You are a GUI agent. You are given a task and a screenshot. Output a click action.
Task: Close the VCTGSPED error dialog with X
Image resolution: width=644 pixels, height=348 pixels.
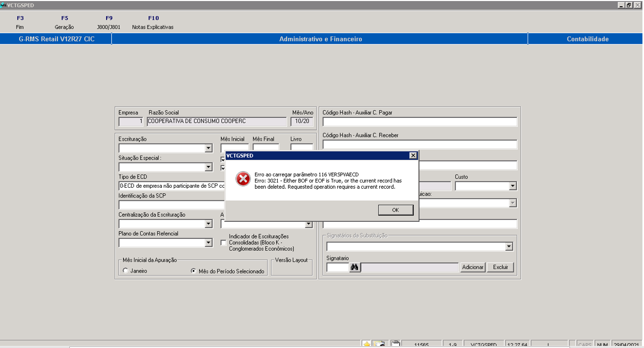(x=413, y=155)
